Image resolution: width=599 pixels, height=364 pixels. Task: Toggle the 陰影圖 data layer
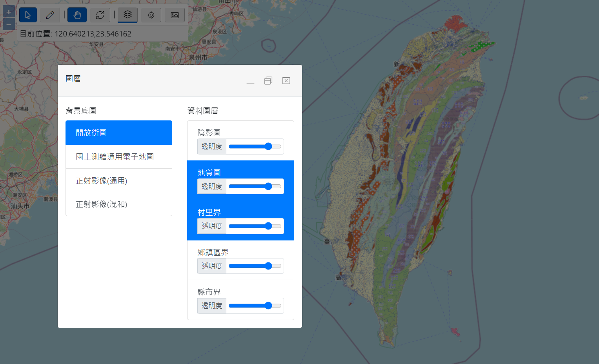pyautogui.click(x=209, y=133)
